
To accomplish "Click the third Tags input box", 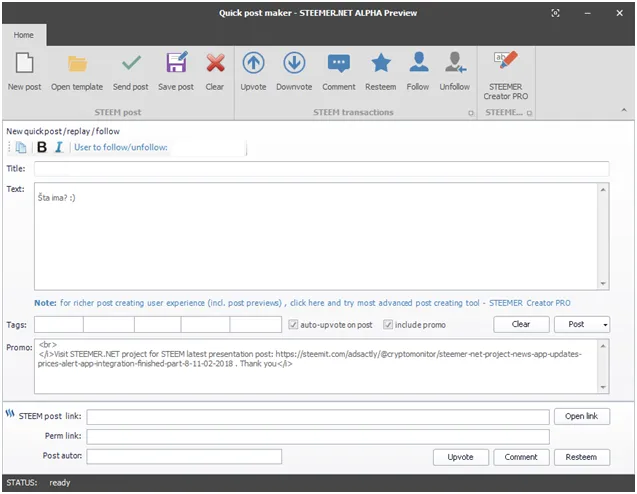I will (158, 325).
